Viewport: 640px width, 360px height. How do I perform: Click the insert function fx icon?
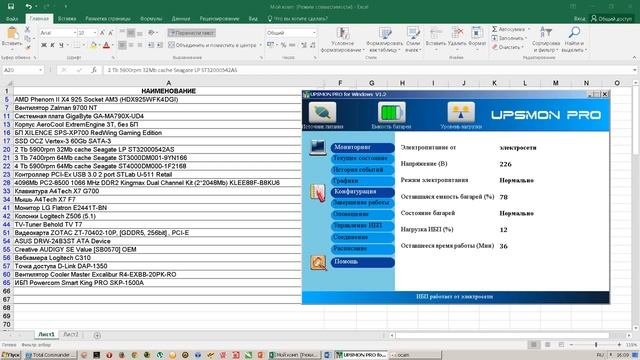tap(94, 70)
